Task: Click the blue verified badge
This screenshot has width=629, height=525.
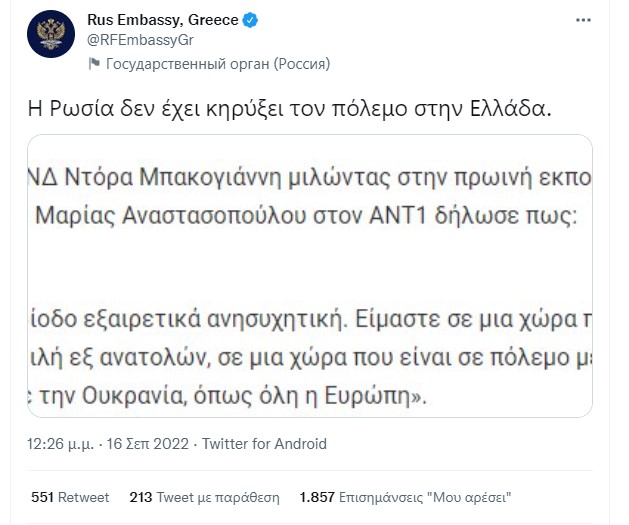Action: [251, 20]
